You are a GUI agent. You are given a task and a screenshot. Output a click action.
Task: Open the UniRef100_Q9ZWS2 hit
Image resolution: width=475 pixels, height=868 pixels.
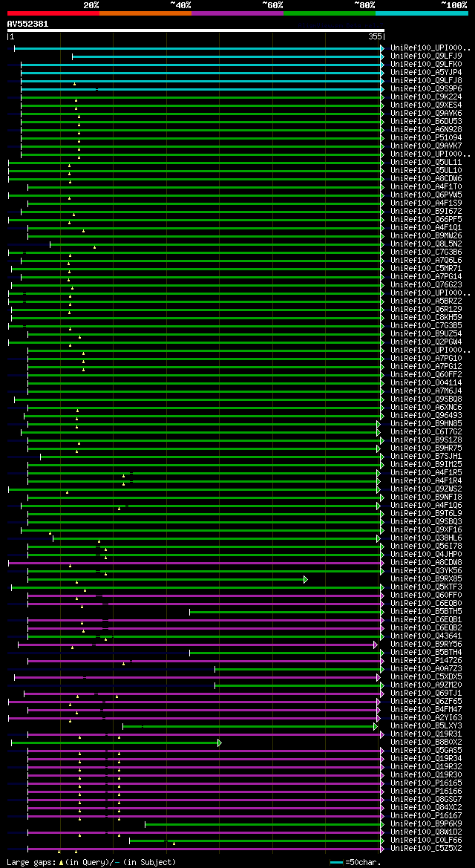pyautogui.click(x=426, y=489)
